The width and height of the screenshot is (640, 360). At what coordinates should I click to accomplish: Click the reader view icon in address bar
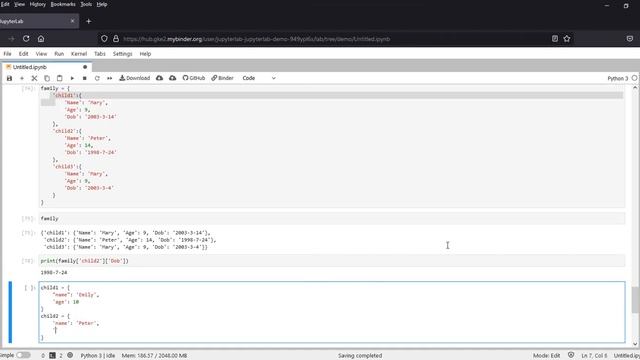[555, 39]
